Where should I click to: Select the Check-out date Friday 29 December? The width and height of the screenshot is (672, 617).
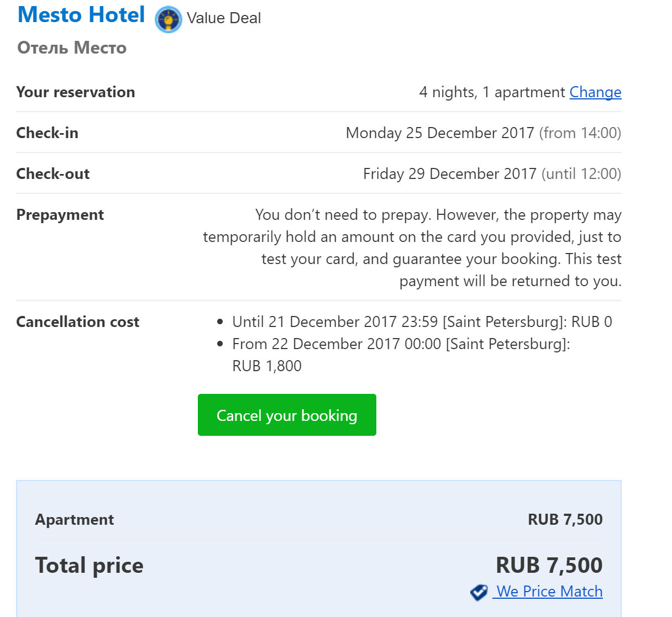point(448,173)
